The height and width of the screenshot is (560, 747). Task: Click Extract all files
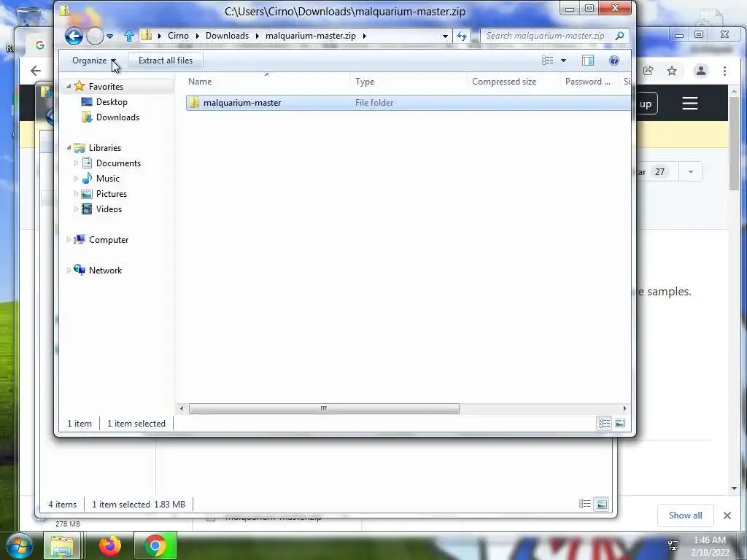tap(166, 61)
